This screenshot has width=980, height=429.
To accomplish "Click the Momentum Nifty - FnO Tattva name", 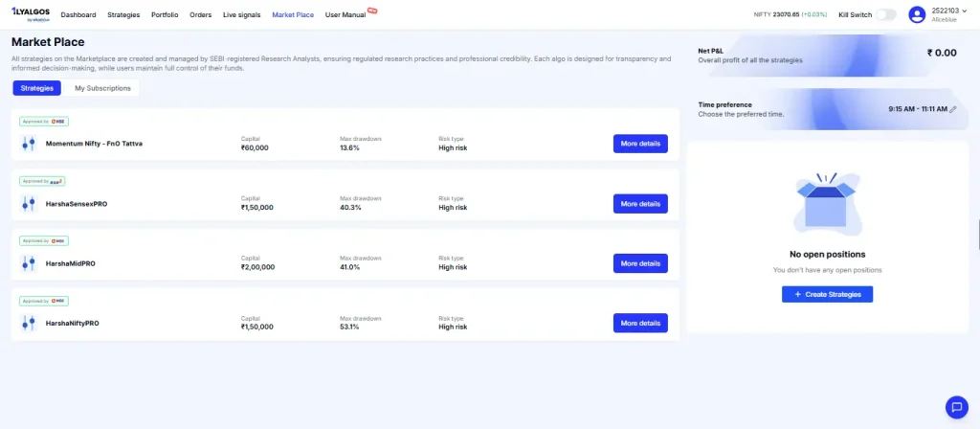I will (x=95, y=144).
